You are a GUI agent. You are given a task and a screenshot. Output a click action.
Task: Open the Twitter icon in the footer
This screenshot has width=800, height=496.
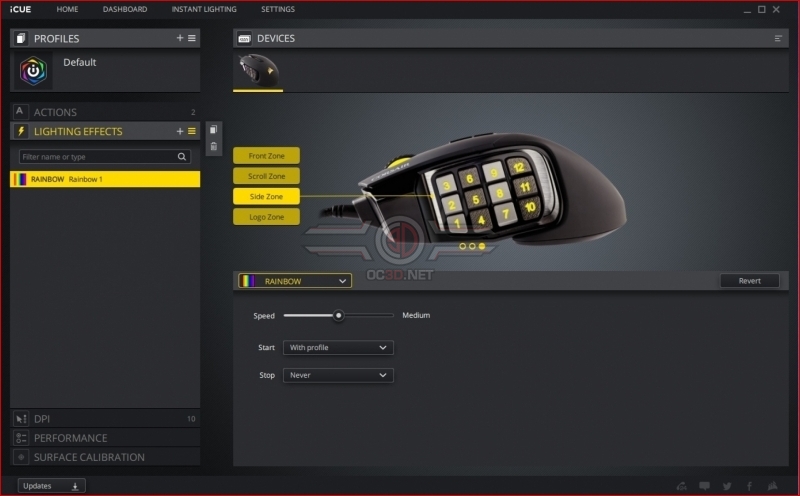point(727,486)
